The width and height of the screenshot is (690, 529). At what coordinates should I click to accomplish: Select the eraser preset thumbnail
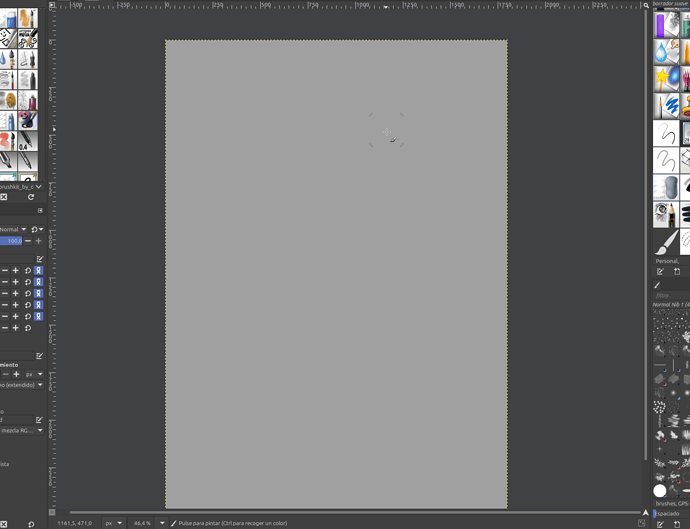coord(8,18)
